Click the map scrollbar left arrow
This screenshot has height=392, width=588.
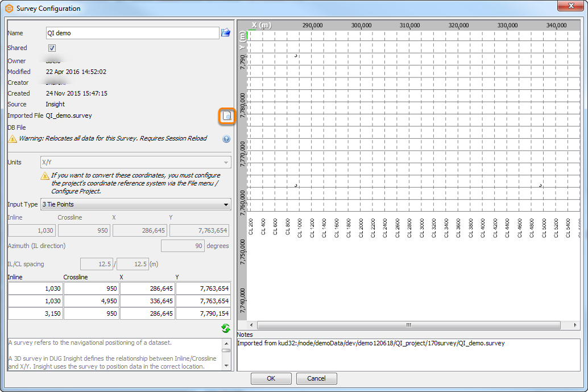pos(251,325)
